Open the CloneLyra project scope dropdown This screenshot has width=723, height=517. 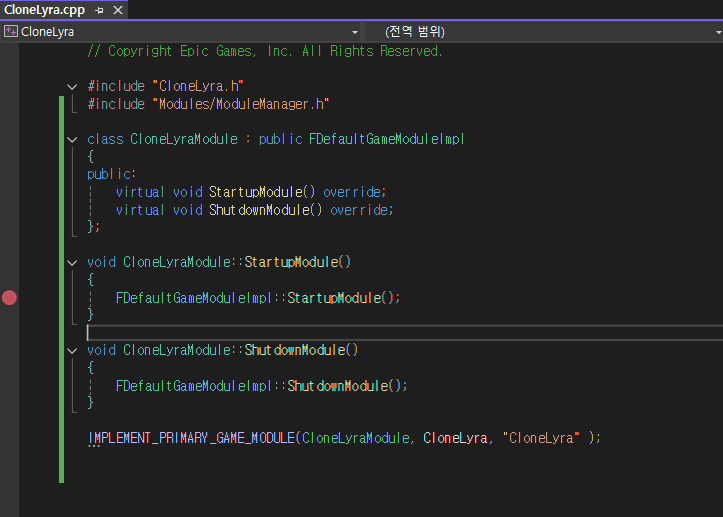[x=355, y=32]
